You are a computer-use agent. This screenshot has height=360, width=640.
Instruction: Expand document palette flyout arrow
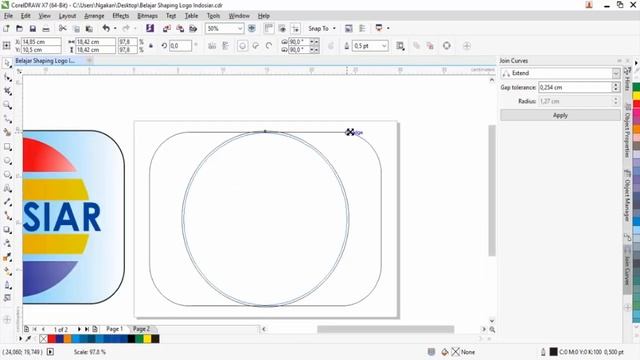(x=20, y=338)
